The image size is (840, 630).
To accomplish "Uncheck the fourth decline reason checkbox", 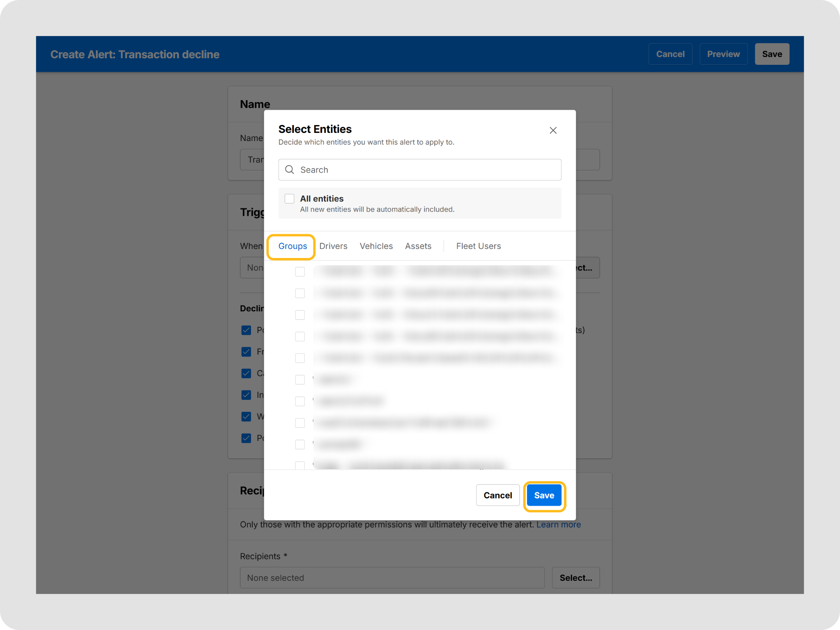I will [246, 395].
